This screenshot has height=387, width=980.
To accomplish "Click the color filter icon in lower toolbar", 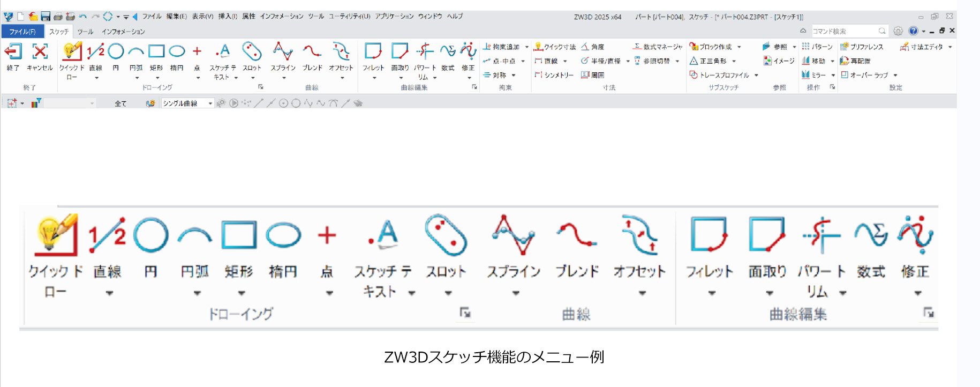I will pyautogui.click(x=36, y=103).
